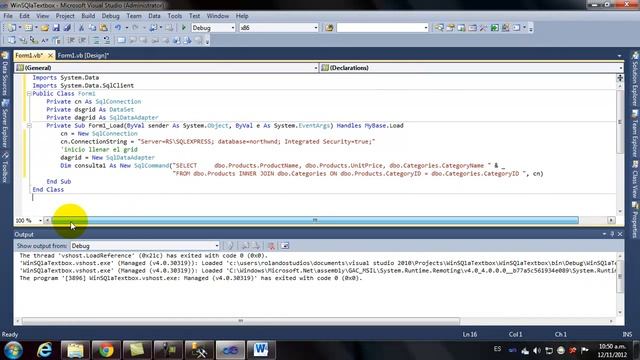Viewport: 640px width, 360px height.
Task: Click the Uncomment selected lines icon
Action: click(x=107, y=40)
